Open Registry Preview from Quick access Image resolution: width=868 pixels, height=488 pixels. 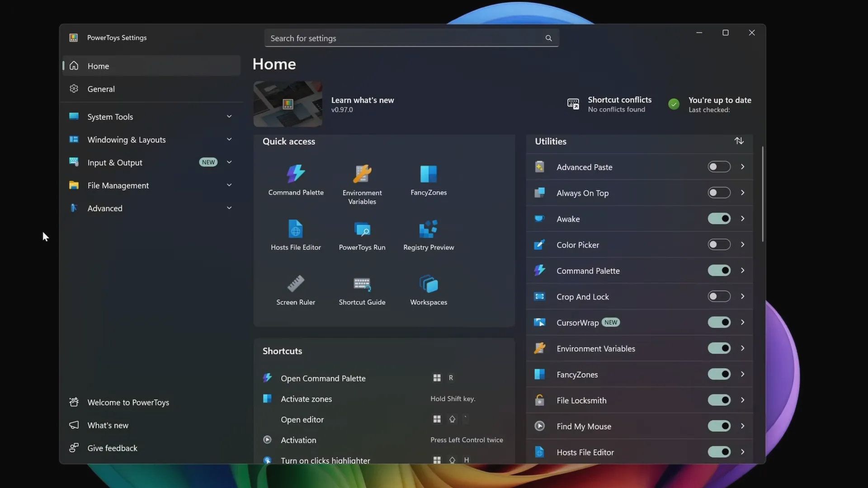point(428,235)
